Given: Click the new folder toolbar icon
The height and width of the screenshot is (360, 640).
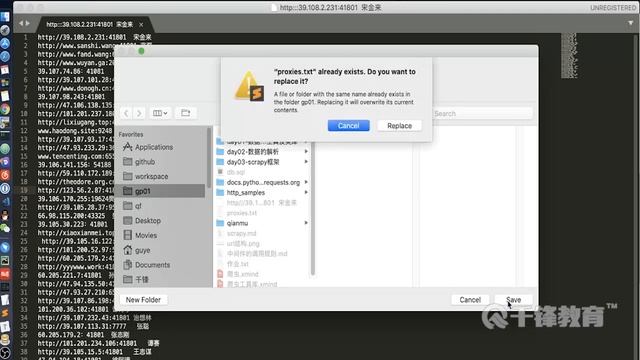Looking at the screenshot, I should click(186, 113).
